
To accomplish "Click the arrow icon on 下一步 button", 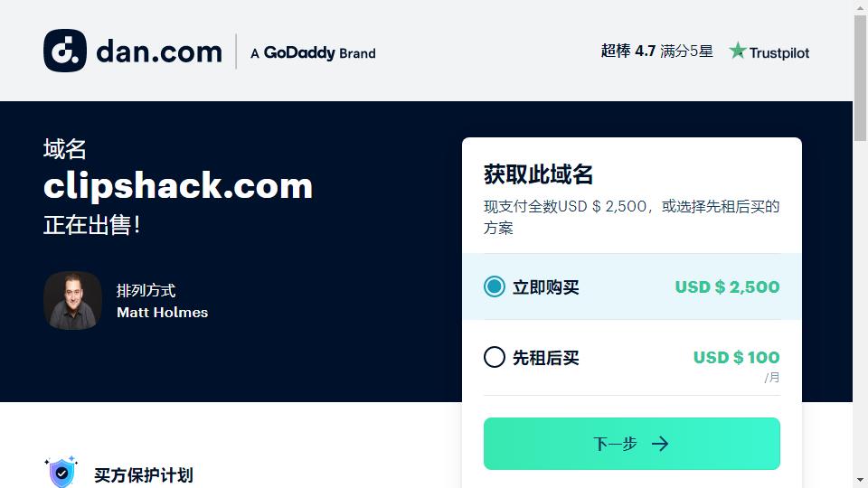I will pyautogui.click(x=660, y=444).
